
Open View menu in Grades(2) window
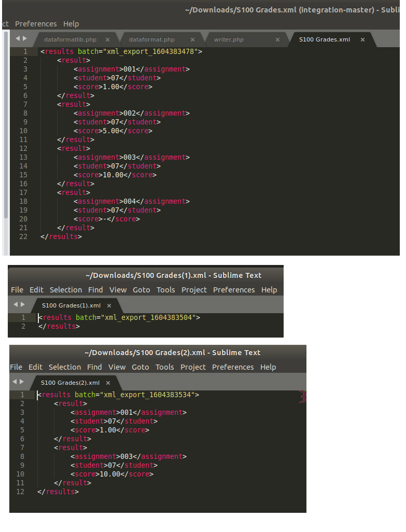117,368
